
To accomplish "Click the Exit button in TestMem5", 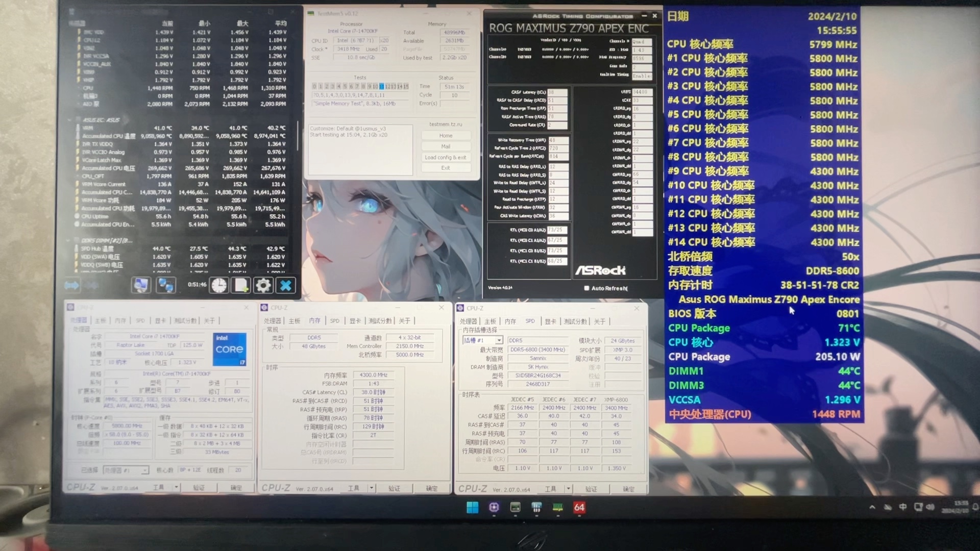I will coord(446,168).
